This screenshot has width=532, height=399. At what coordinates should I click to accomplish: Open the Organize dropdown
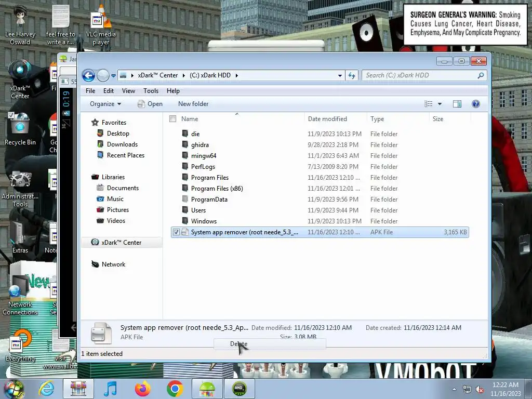[105, 104]
